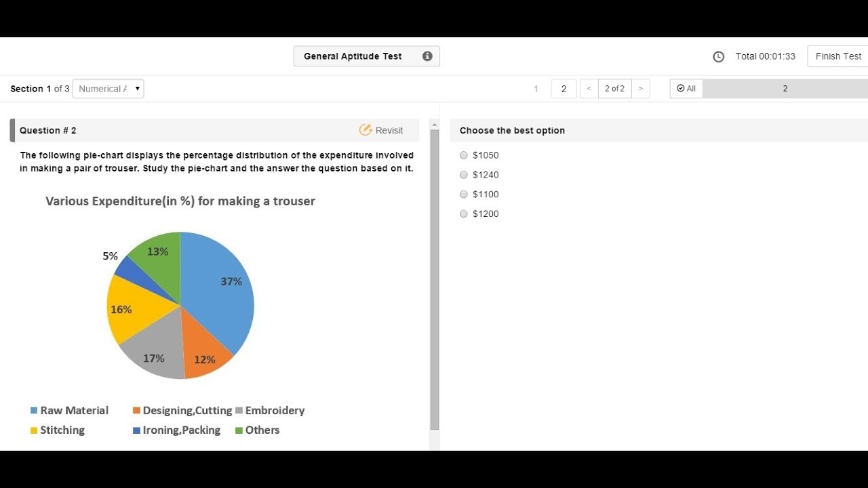The width and height of the screenshot is (868, 488).
Task: Click the info icon beside General Aptitude Test
Action: coord(427,56)
